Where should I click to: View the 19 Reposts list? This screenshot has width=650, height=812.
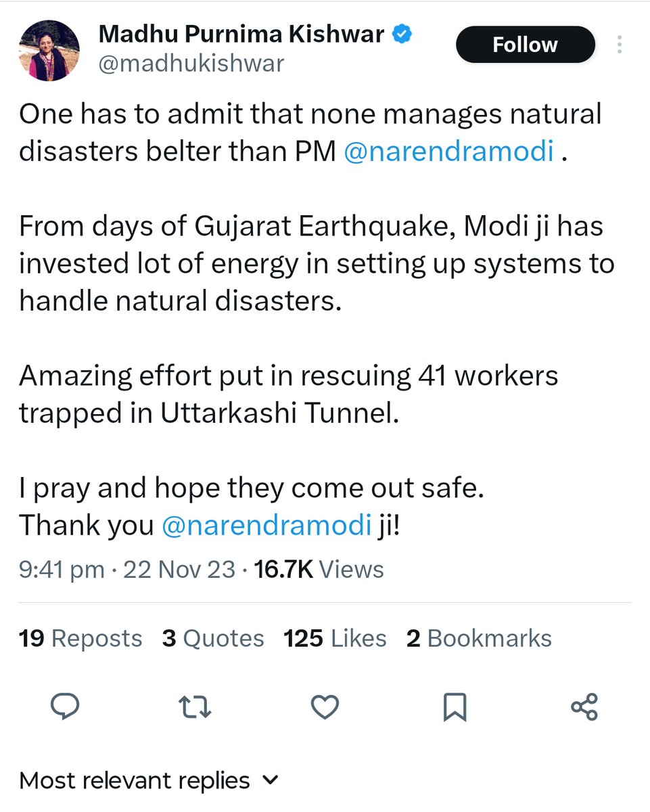[x=80, y=638]
